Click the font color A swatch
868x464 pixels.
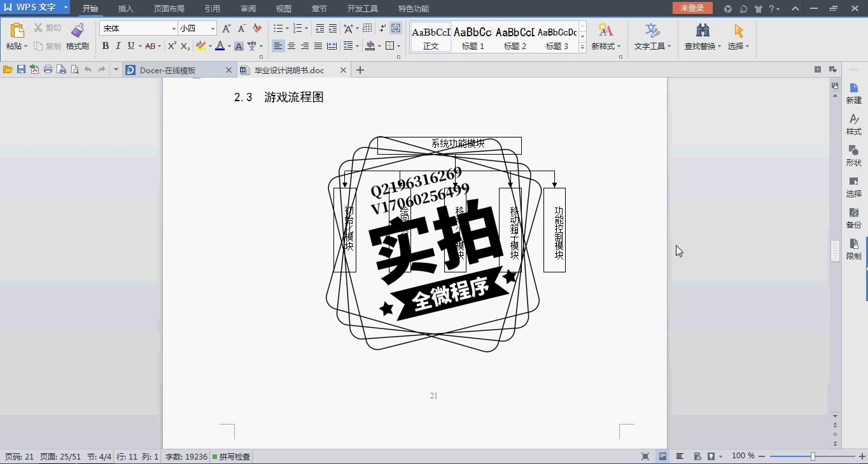click(220, 46)
